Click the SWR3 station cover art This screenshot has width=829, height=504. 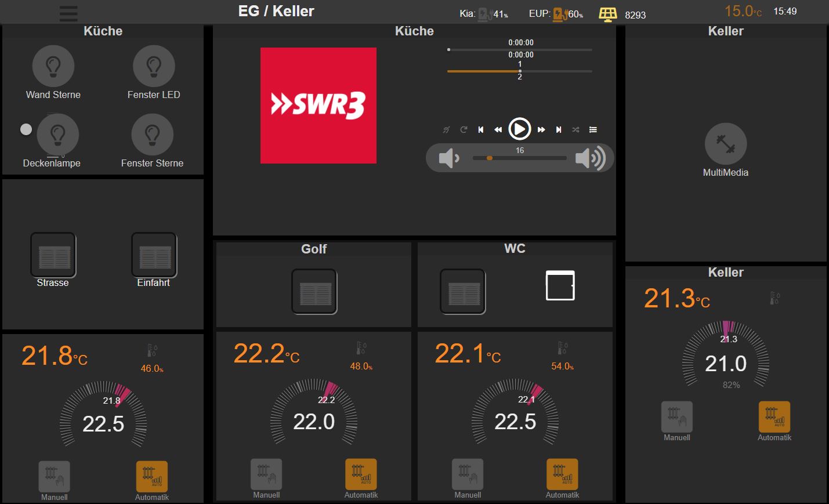click(x=318, y=106)
